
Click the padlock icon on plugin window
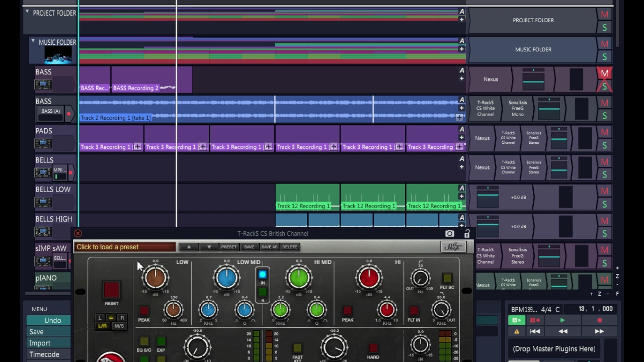467,234
